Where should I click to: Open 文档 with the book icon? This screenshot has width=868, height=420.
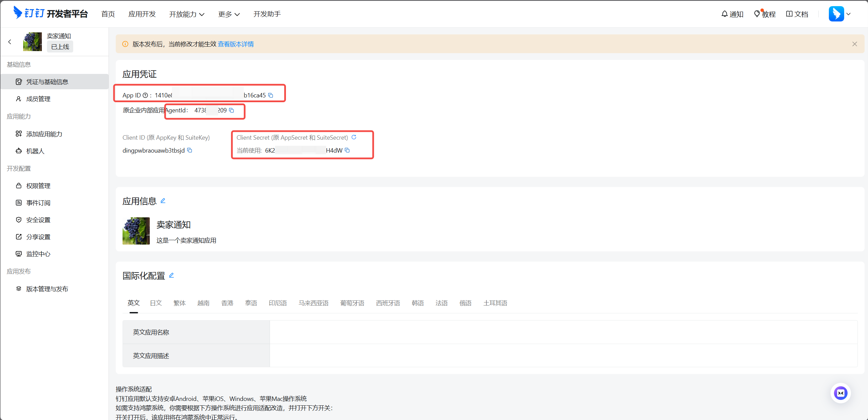797,14
